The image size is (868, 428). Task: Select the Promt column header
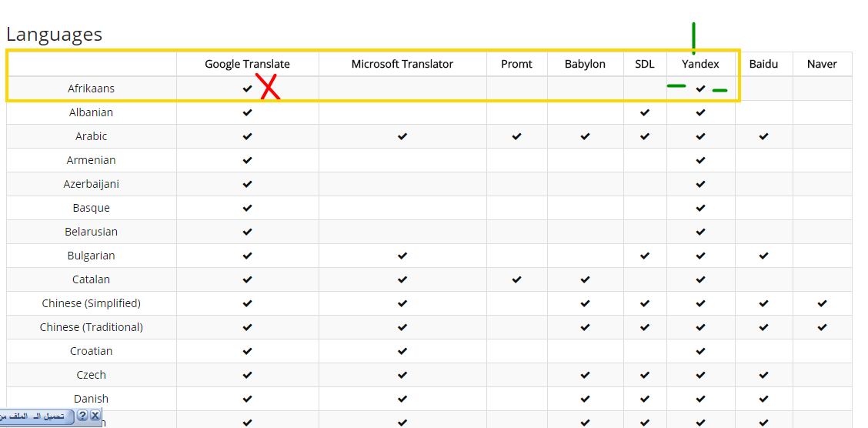pyautogui.click(x=516, y=64)
